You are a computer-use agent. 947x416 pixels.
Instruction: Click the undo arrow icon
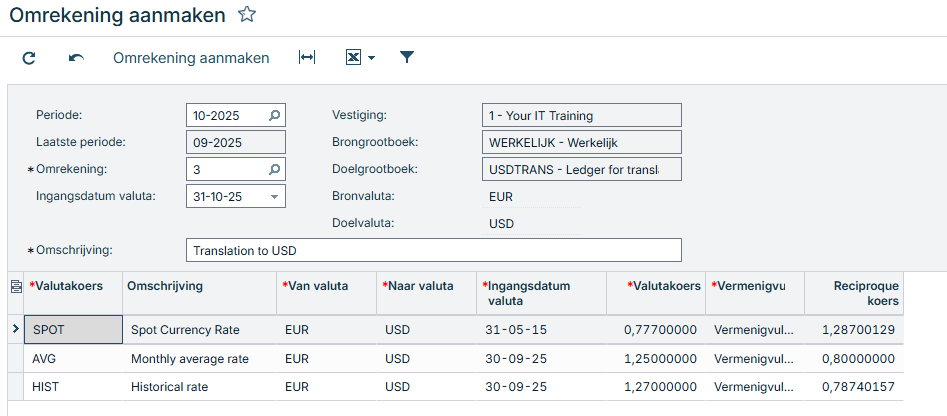(76, 58)
